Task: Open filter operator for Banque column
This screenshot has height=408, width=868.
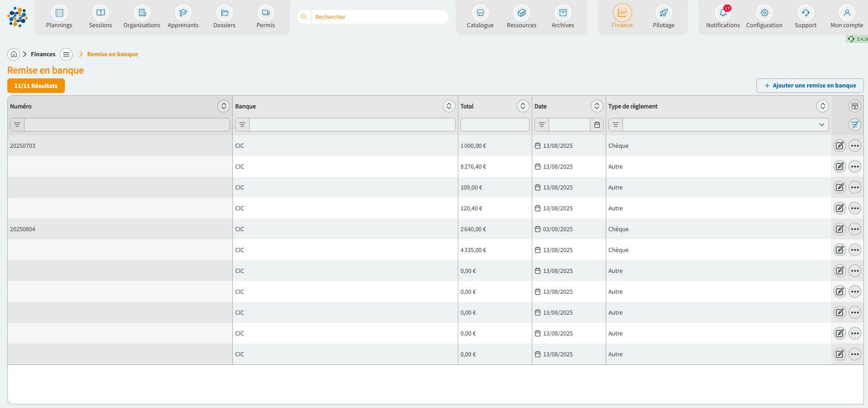Action: [242, 125]
